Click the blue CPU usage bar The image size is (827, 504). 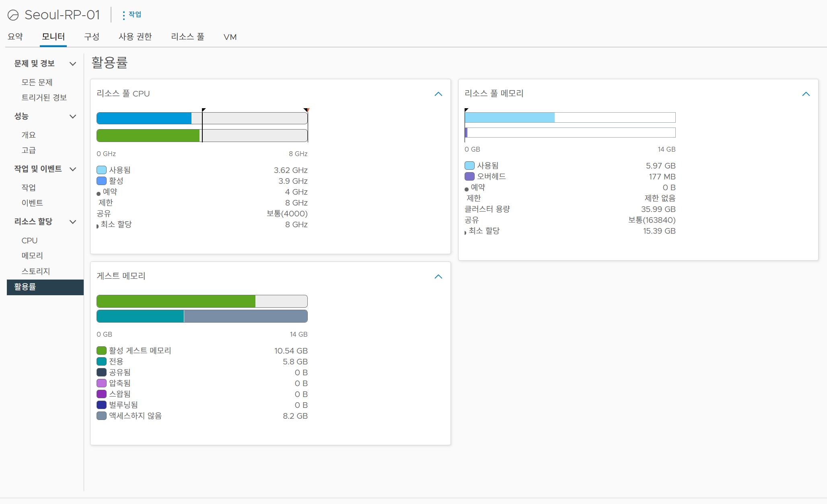[x=144, y=118]
